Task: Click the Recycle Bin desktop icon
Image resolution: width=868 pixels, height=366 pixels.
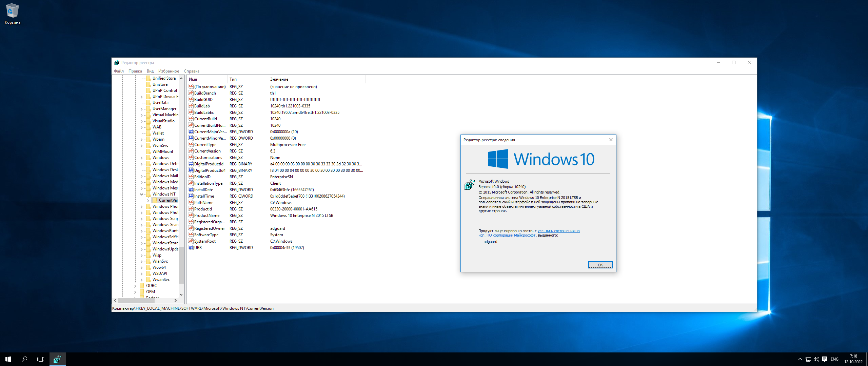Action: 12,14
